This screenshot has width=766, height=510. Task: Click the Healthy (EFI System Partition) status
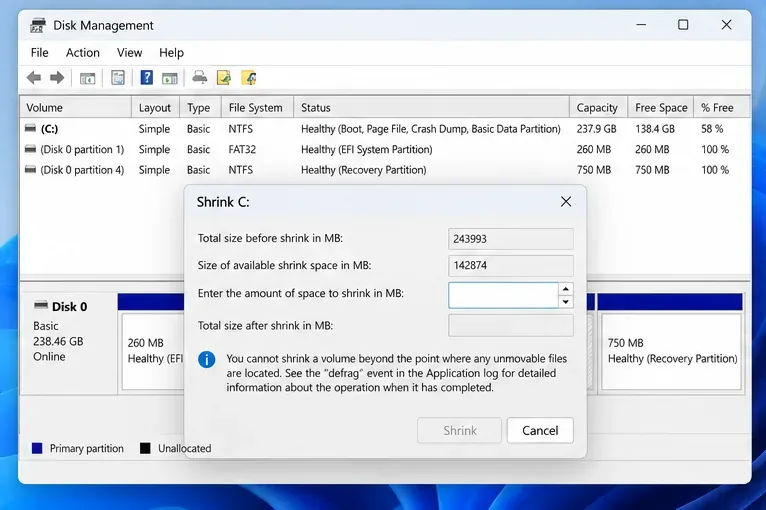367,149
